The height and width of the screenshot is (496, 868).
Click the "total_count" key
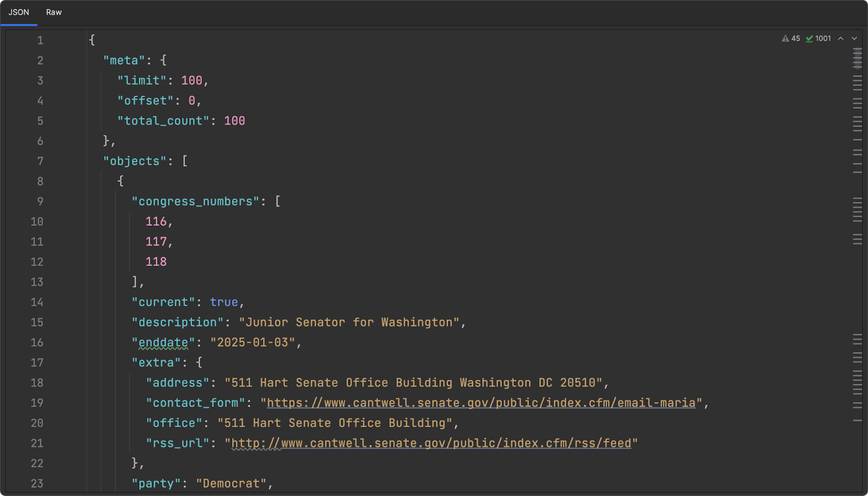(x=163, y=120)
